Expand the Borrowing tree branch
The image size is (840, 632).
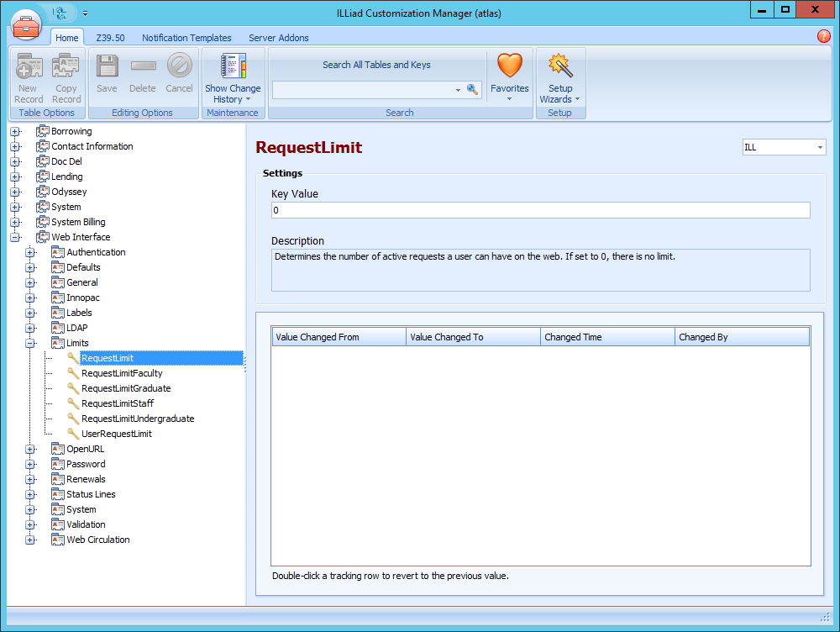(x=15, y=130)
